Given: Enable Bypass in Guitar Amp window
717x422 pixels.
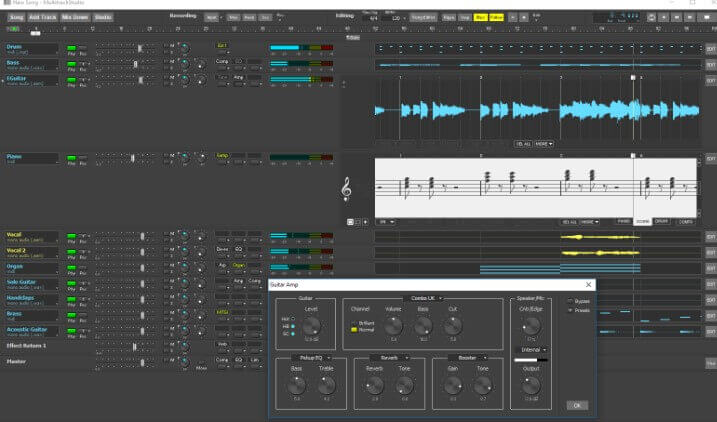Looking at the screenshot, I should (x=570, y=301).
